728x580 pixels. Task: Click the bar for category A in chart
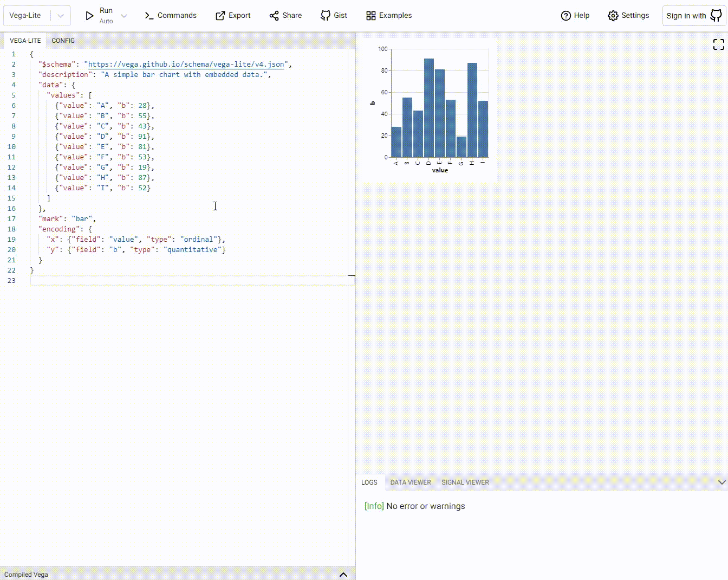396,142
